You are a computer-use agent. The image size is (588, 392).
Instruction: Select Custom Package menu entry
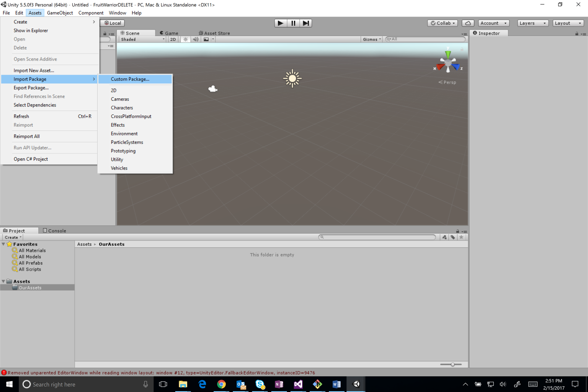(130, 79)
